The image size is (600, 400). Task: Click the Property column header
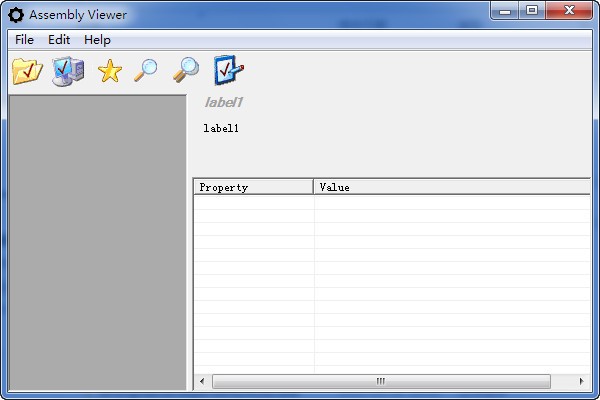tap(252, 187)
